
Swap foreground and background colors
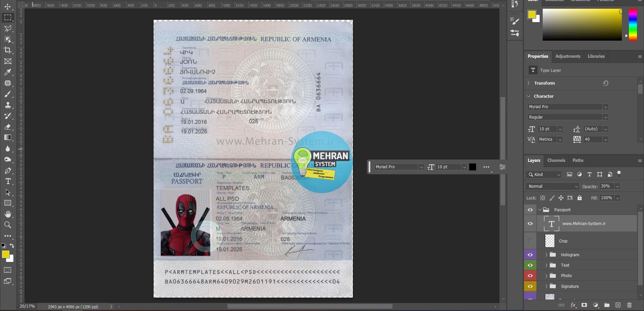tap(12, 246)
